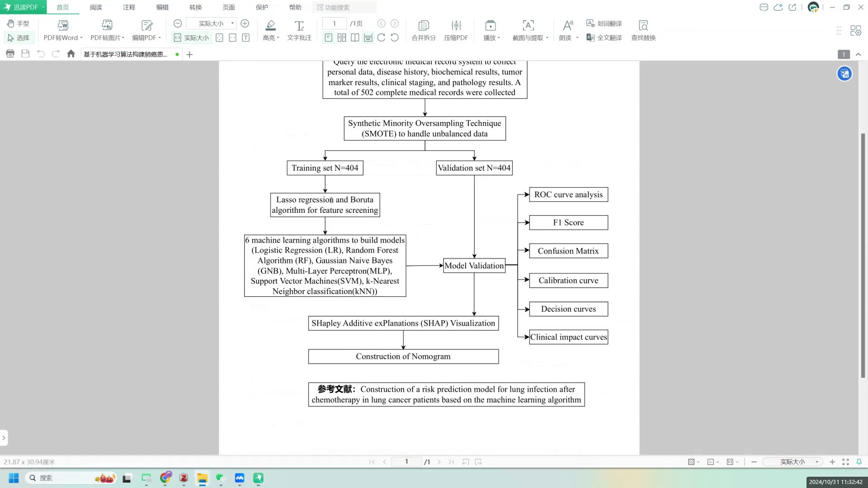Select the 编辑PDF tool icon

point(146,25)
